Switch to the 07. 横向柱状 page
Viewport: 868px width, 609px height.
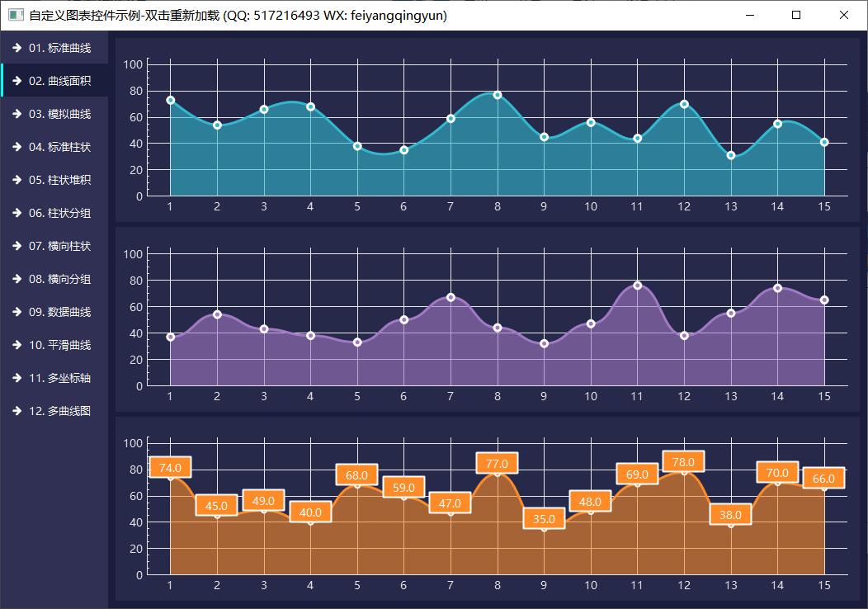pos(59,246)
